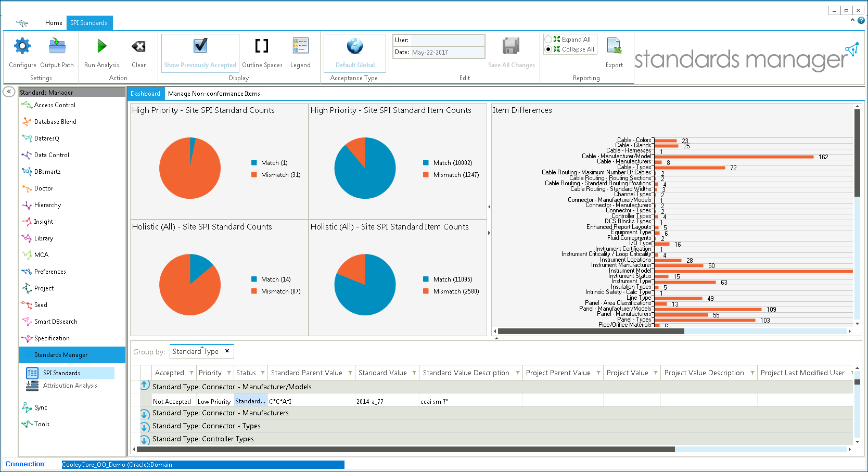The width and height of the screenshot is (868, 472).
Task: Switch to the Dashboard tab
Action: tap(146, 94)
